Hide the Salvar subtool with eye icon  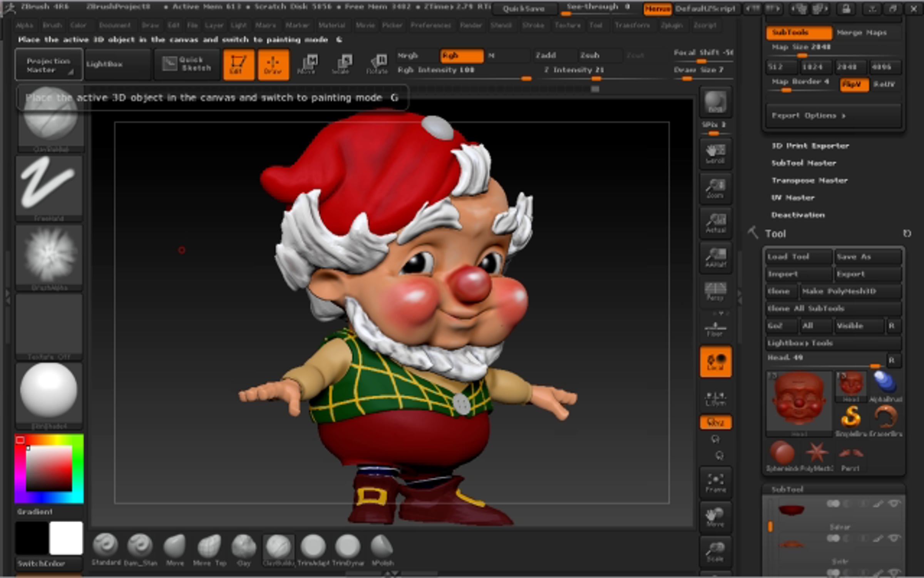895,504
